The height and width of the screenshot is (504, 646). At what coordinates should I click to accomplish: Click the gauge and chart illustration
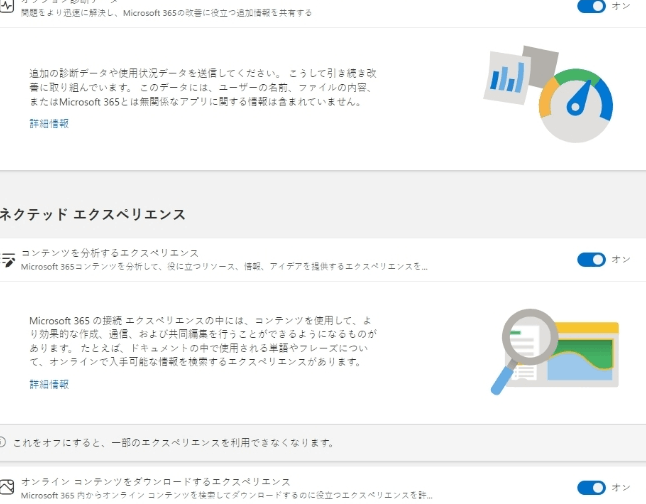[548, 94]
